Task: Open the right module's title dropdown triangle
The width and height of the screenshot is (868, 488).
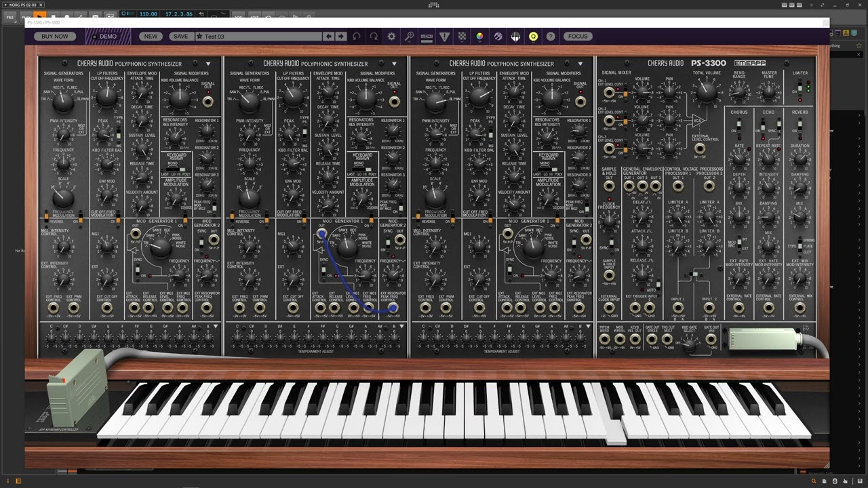Action: [580, 64]
